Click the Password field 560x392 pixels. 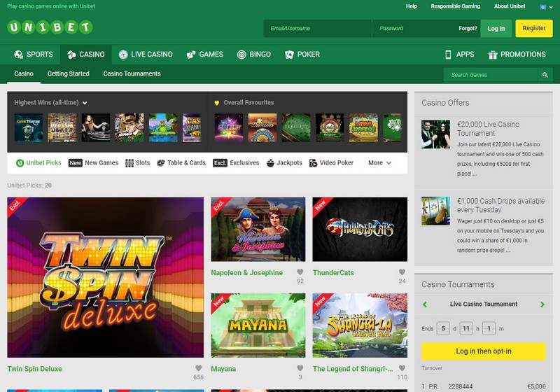[414, 28]
